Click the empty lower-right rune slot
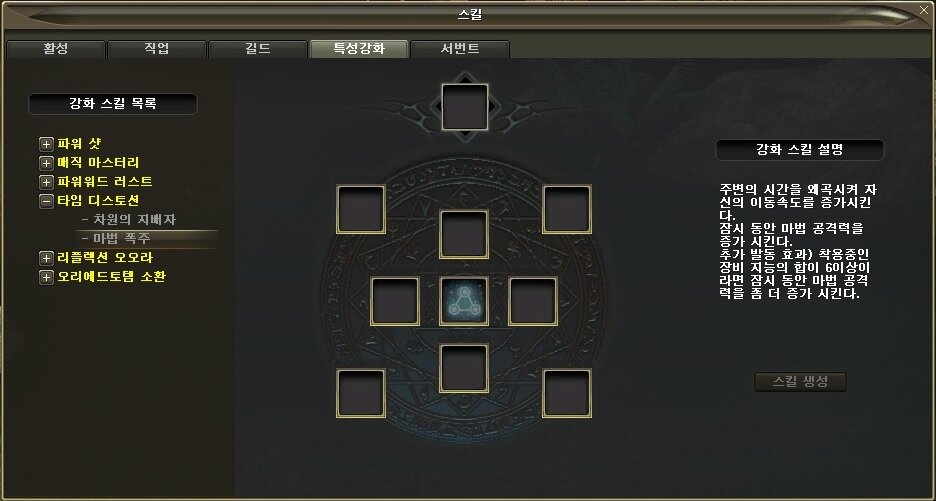This screenshot has width=936, height=501. pyautogui.click(x=566, y=393)
